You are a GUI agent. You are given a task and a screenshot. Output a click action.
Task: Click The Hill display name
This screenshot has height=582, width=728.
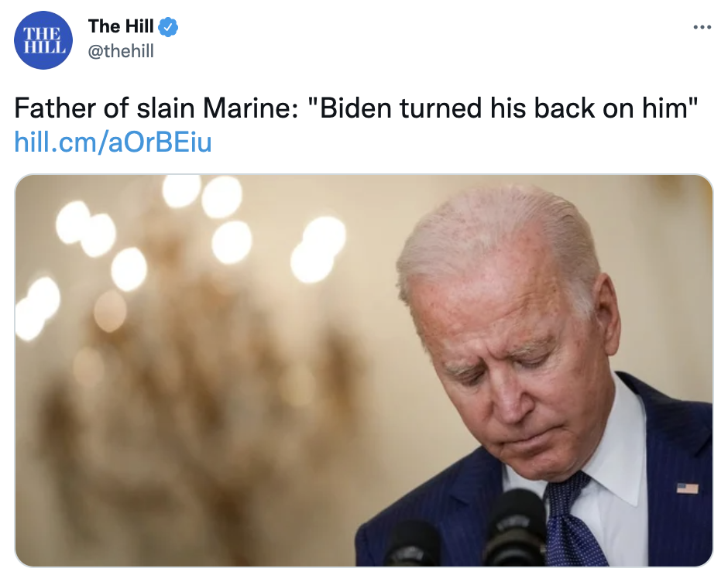tap(121, 26)
